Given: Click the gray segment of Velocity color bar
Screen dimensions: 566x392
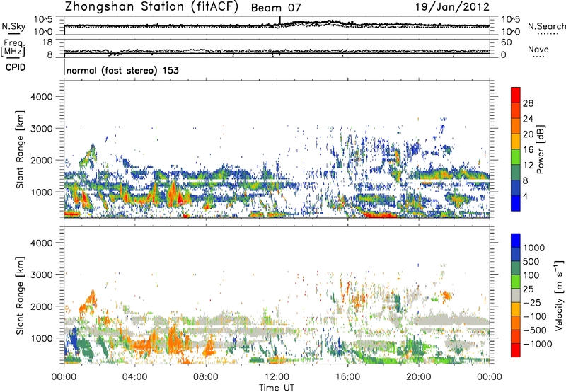Looking at the screenshot, I should (516, 295).
